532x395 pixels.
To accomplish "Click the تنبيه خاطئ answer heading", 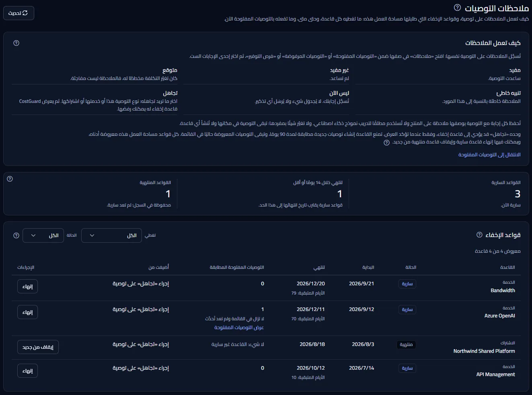I will point(508,93).
